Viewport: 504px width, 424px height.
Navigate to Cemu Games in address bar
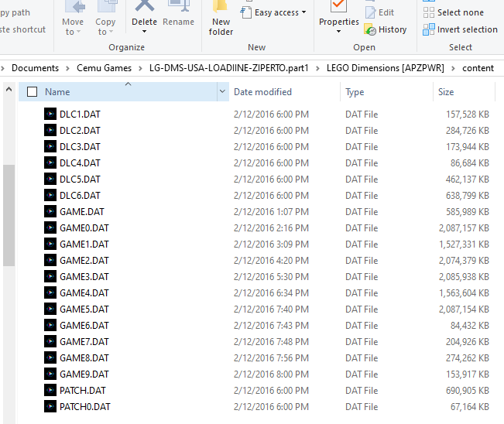[105, 68]
